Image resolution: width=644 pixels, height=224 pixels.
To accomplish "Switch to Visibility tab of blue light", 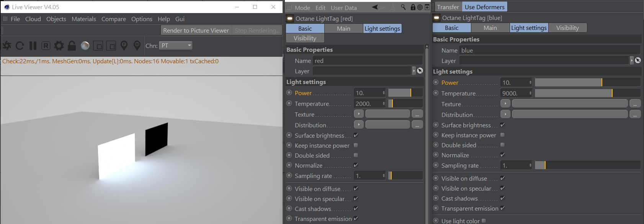I will tap(567, 28).
